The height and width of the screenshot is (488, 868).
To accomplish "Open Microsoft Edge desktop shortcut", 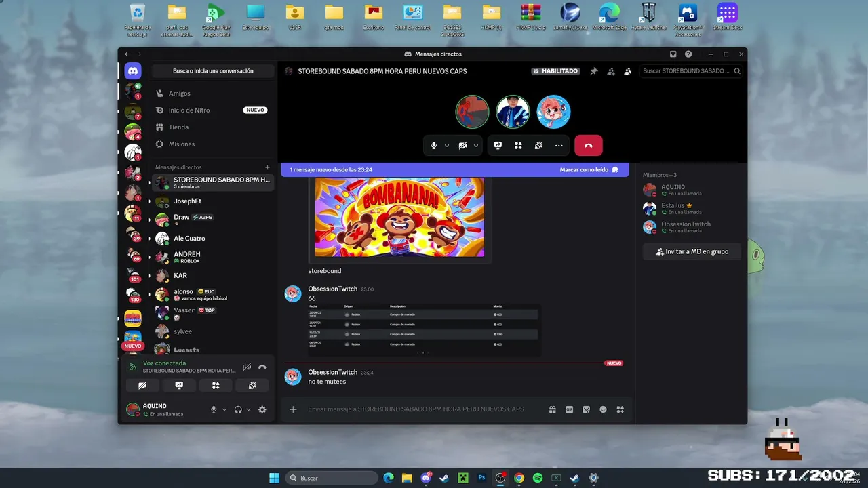I will coord(609,18).
